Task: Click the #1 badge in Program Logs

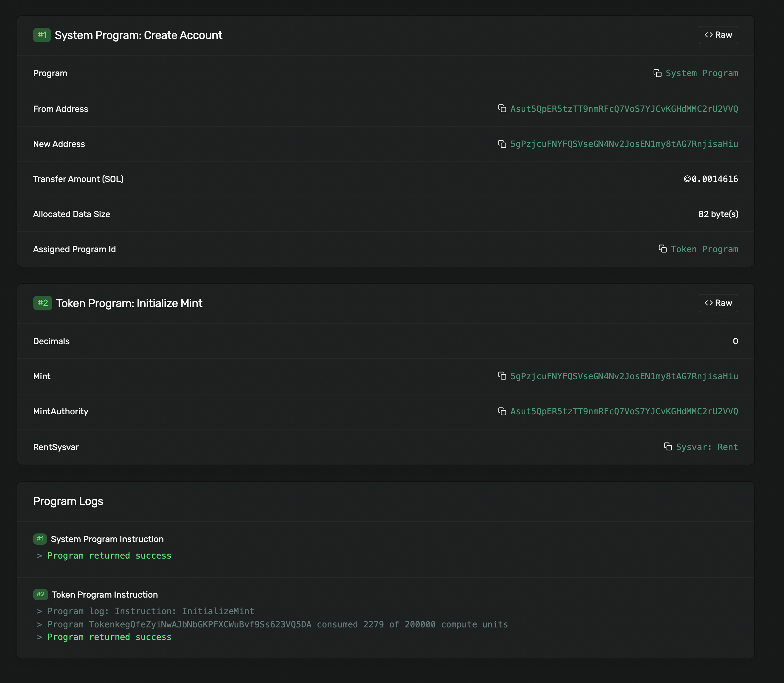Action: click(40, 539)
